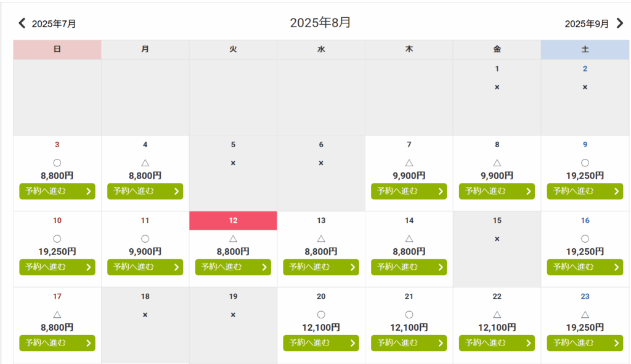631x364 pixels.
Task: Click the circle availability icon on August 9
Action: [585, 163]
